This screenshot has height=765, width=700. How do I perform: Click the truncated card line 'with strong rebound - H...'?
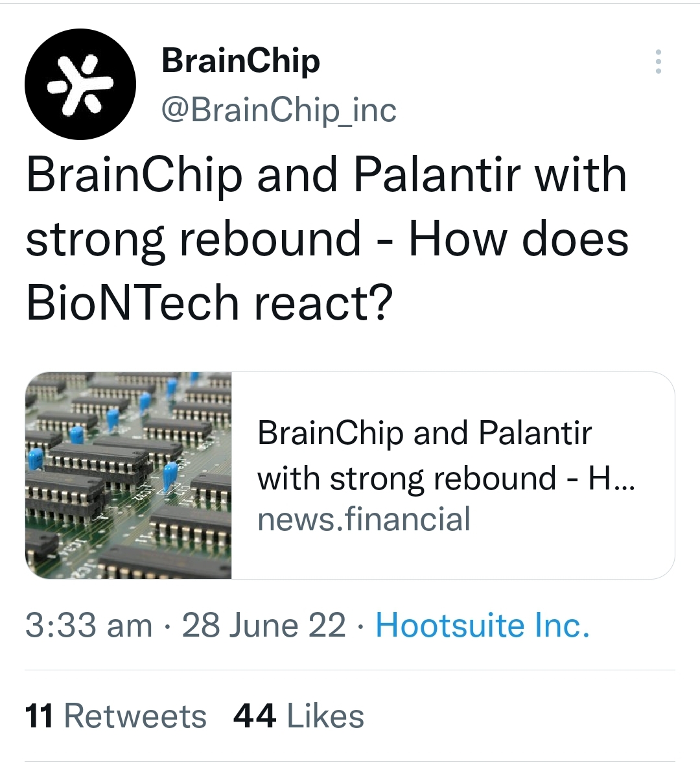click(446, 478)
